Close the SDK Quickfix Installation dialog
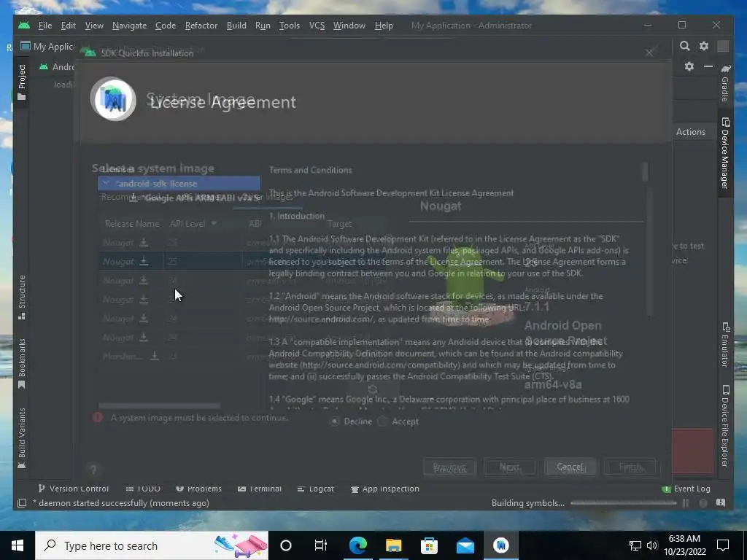Screen dimensions: 747x560 649,52
